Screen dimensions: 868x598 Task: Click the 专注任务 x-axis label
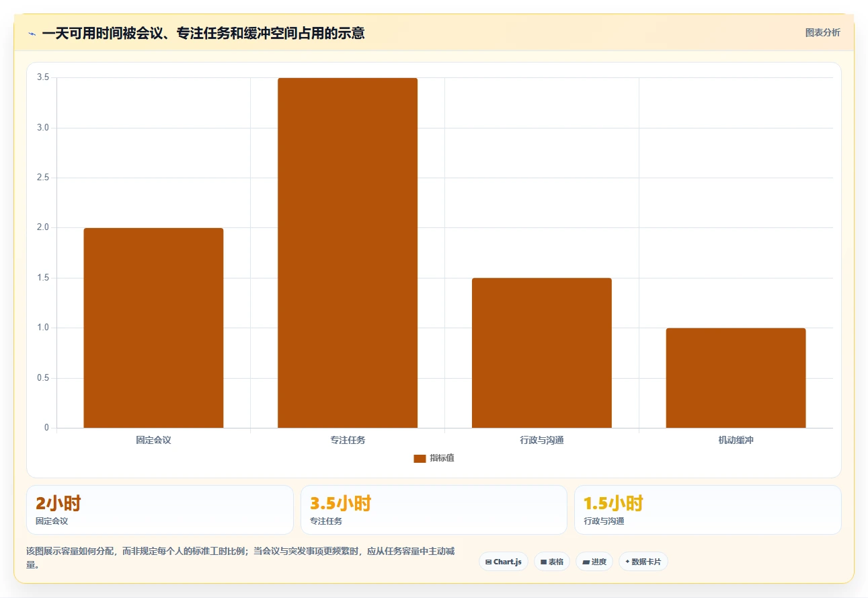pos(348,441)
